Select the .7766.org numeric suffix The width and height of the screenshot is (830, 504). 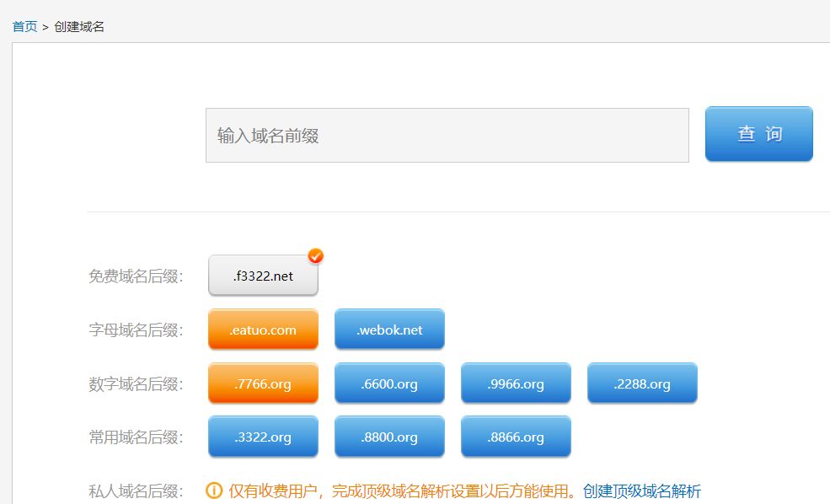263,383
